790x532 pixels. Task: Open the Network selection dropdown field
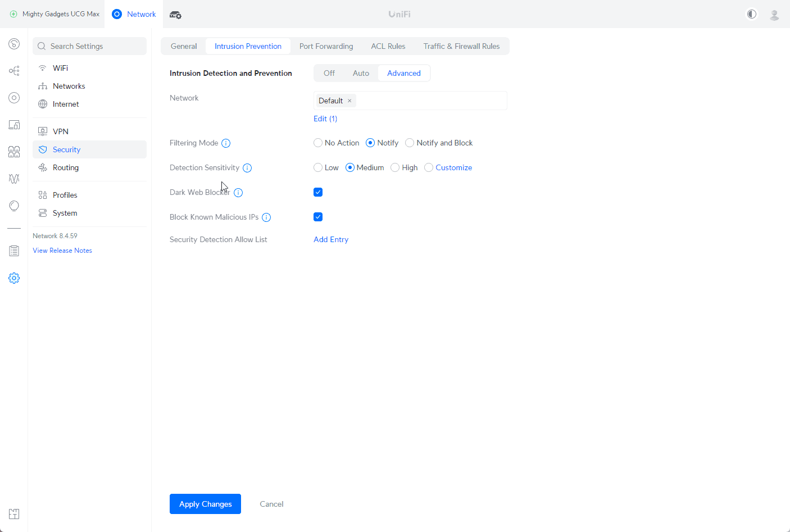pos(430,101)
